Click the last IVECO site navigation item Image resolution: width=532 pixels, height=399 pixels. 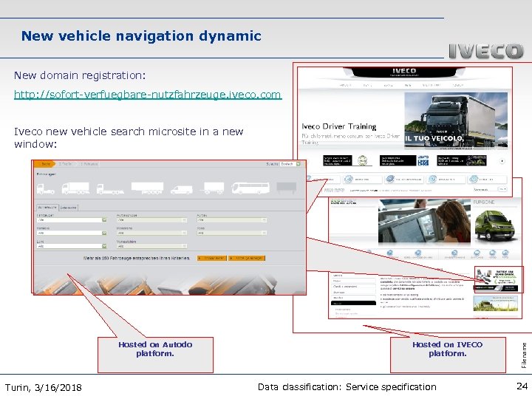coord(457,85)
